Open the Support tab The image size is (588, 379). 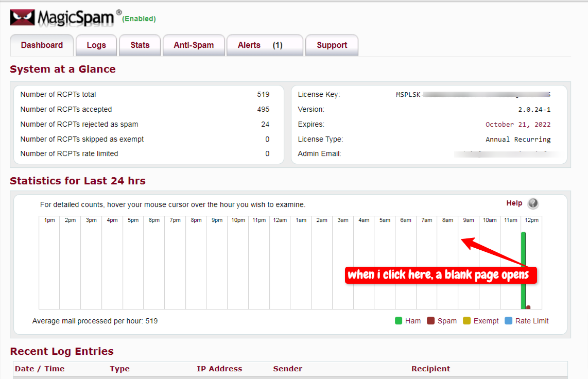332,45
